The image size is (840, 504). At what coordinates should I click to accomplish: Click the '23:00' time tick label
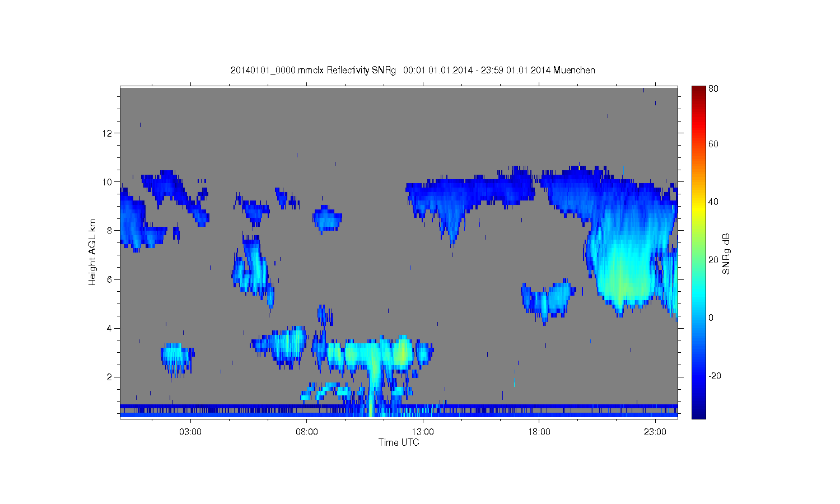pyautogui.click(x=655, y=432)
